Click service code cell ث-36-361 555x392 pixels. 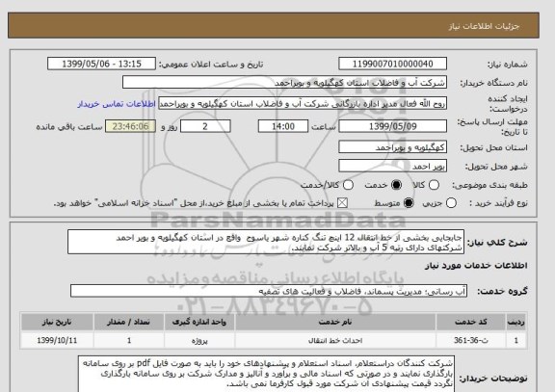(x=471, y=340)
